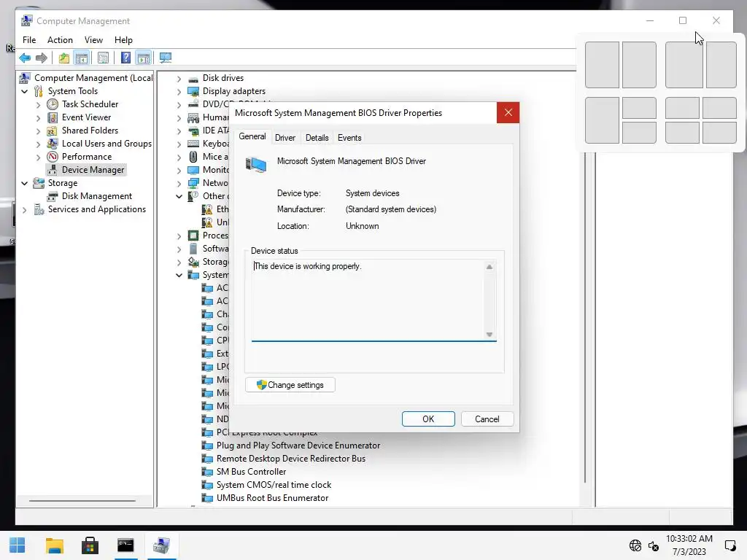Image resolution: width=747 pixels, height=560 pixels.
Task: Close the BIOS Driver Properties dialog
Action: pyautogui.click(x=508, y=112)
